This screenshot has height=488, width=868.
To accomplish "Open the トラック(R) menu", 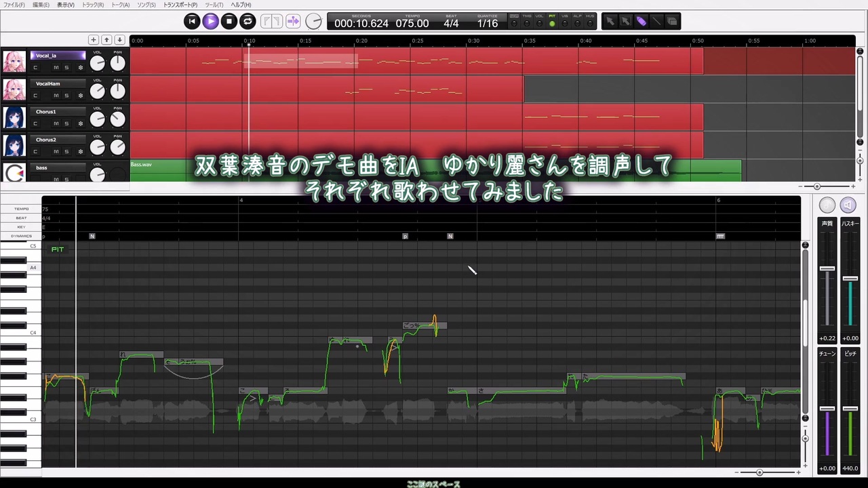I will (x=93, y=5).
